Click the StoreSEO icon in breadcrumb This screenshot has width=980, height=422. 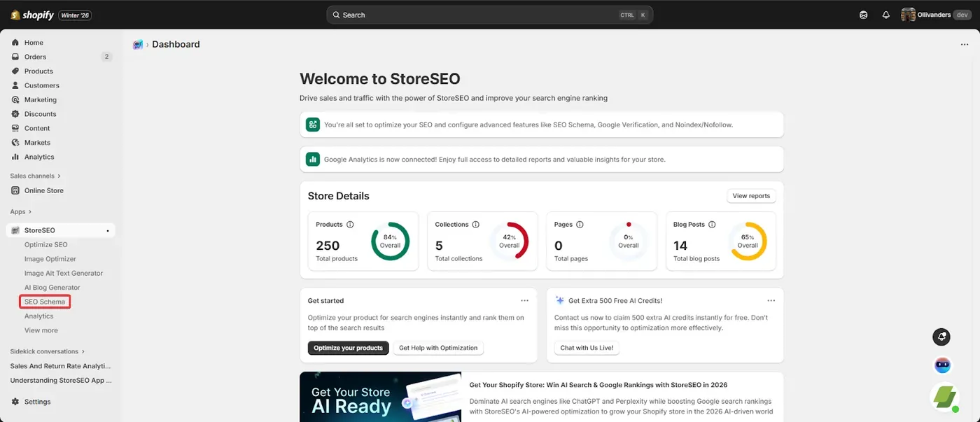tap(138, 44)
